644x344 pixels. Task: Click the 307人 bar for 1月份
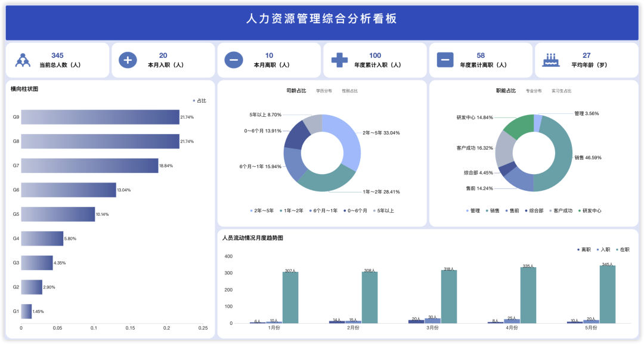point(290,297)
